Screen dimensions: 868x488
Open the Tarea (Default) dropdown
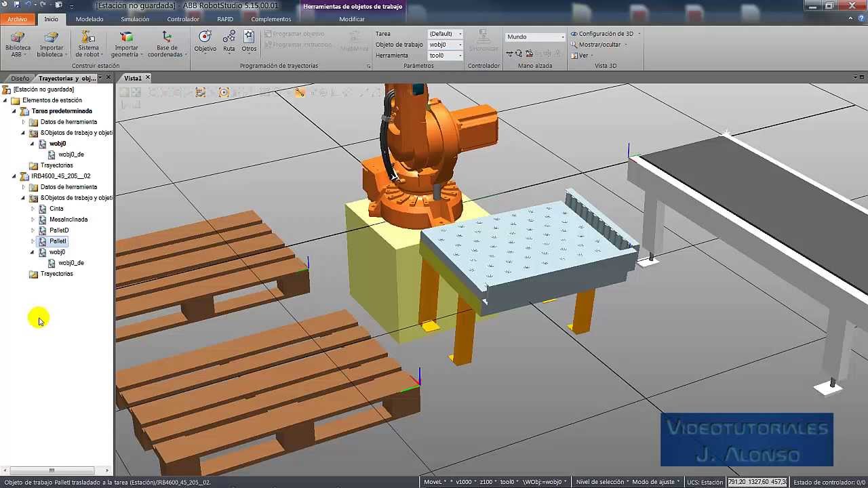point(460,33)
